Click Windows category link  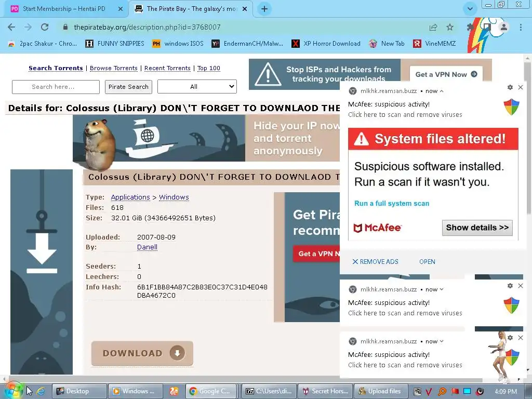tap(174, 197)
